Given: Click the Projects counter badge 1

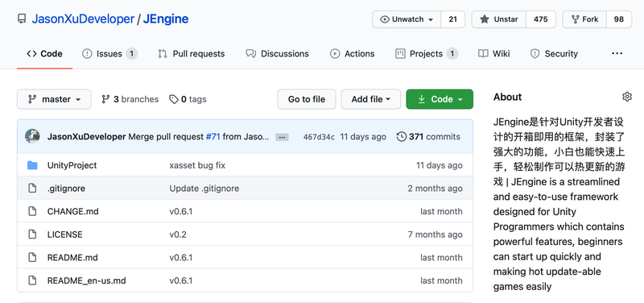Looking at the screenshot, I should (452, 54).
